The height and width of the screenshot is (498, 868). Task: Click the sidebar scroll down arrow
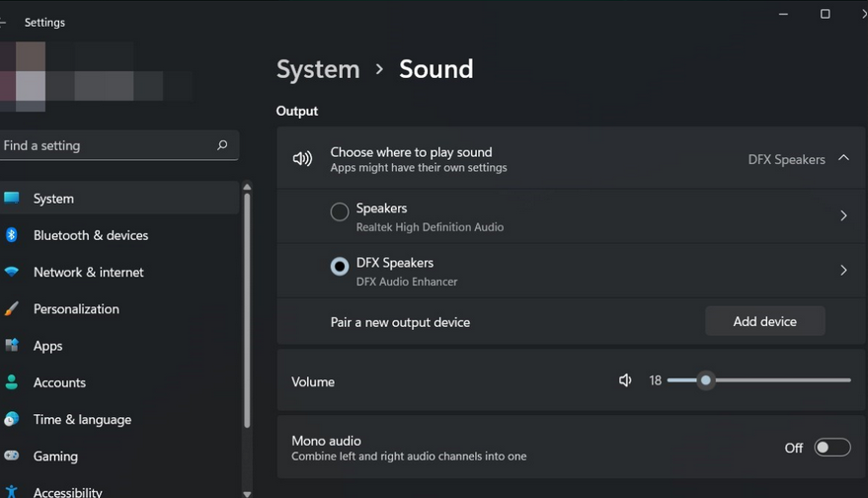click(247, 494)
